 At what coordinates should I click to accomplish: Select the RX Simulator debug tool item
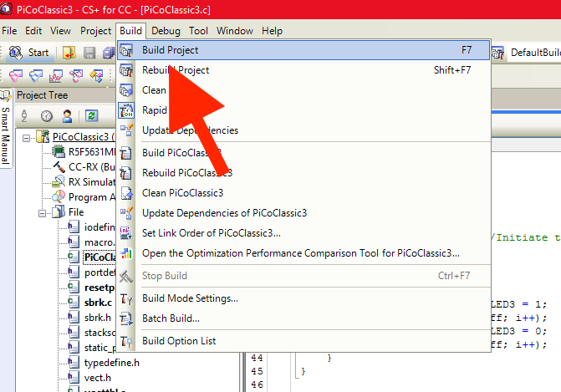click(92, 182)
